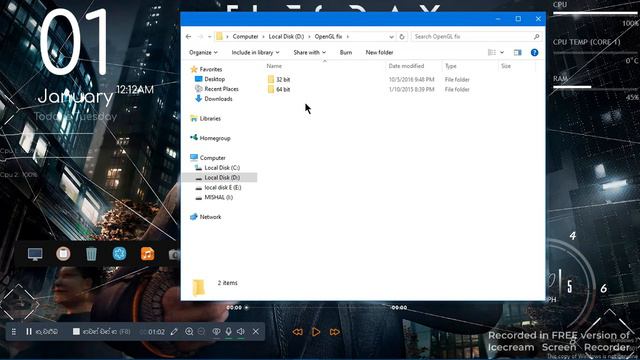Toggle the recorder system sound speaker
The image size is (640, 360).
[241, 332]
